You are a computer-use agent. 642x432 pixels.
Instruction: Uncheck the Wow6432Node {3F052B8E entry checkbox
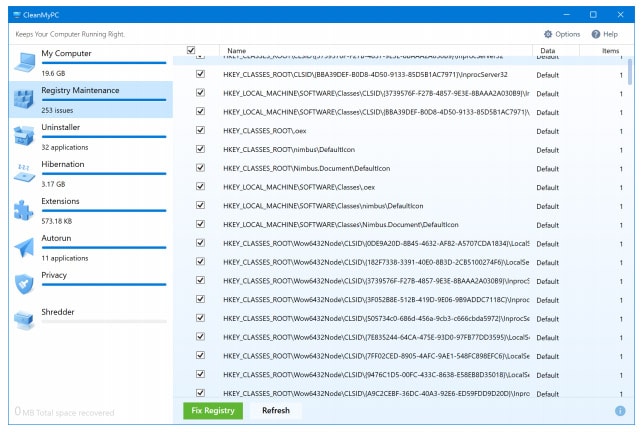tap(200, 299)
